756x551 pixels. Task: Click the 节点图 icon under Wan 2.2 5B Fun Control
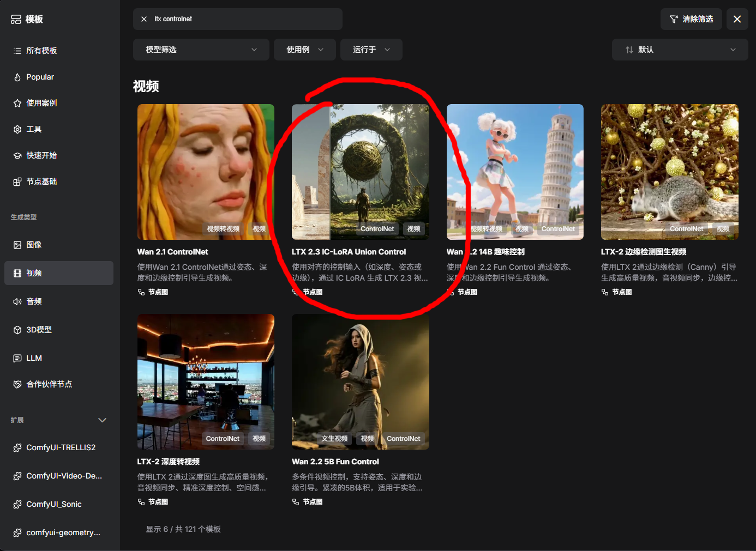[296, 502]
